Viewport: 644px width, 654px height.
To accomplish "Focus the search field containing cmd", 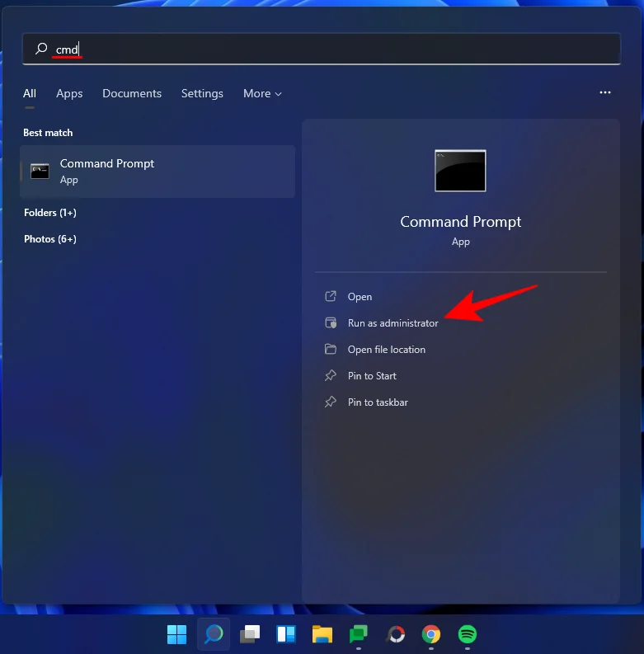I will pyautogui.click(x=321, y=49).
